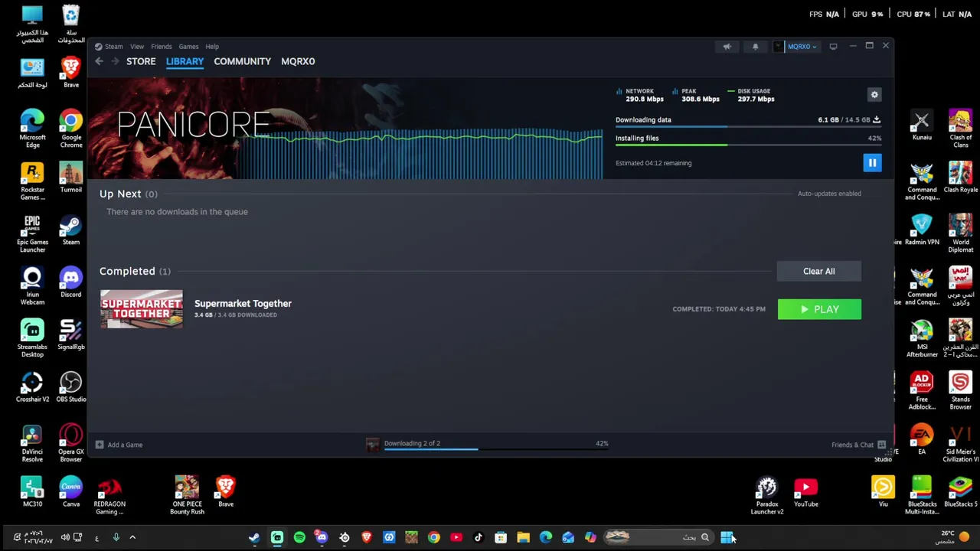Viewport: 980px width, 551px height.
Task: Pause the PANICORE download
Action: click(x=872, y=162)
